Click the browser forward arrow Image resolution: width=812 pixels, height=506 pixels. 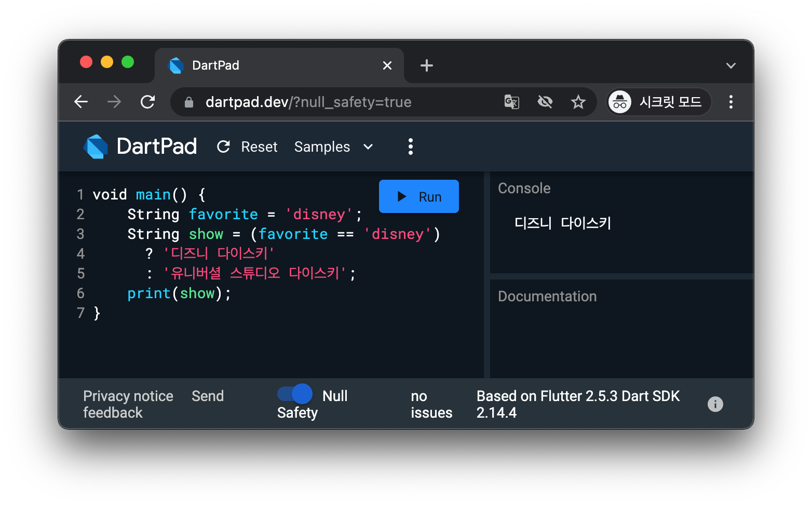(114, 102)
